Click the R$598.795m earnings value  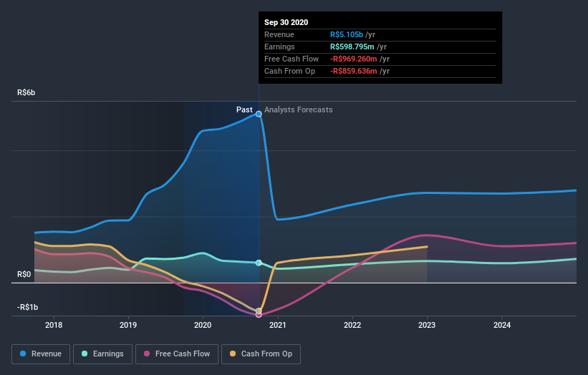(352, 47)
